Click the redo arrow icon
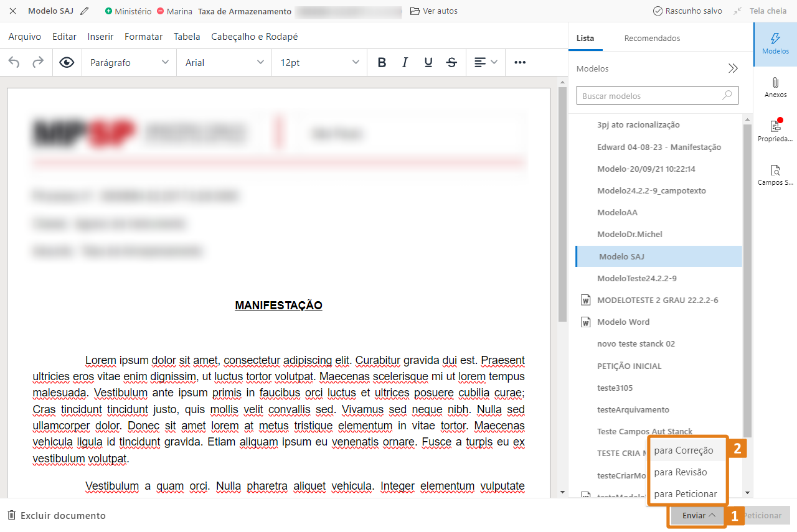The image size is (797, 532). (38, 62)
